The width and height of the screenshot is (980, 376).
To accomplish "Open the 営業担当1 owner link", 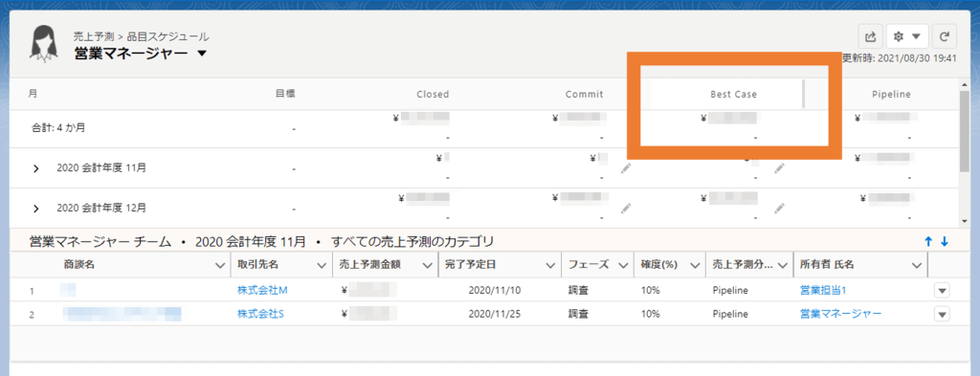I will click(x=823, y=291).
